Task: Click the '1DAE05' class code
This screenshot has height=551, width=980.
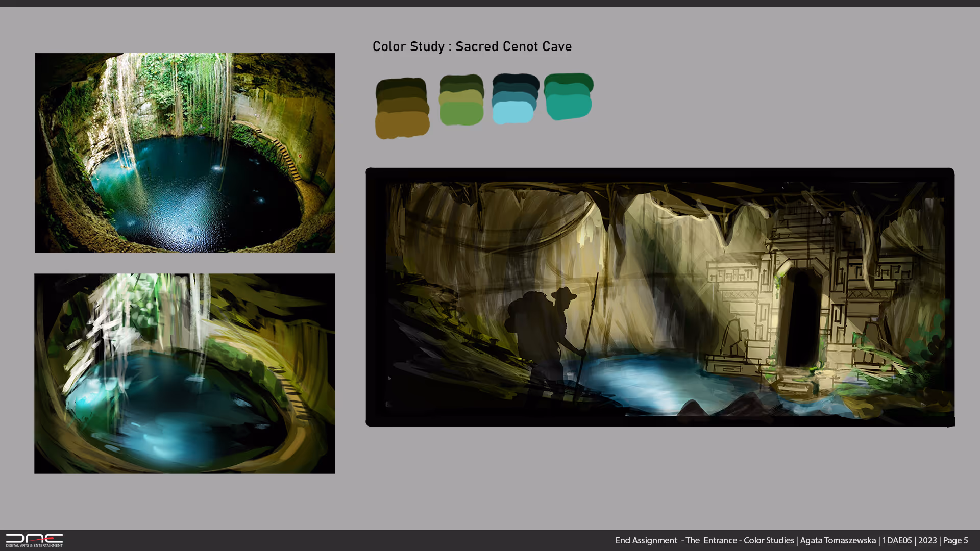Action: click(x=897, y=540)
